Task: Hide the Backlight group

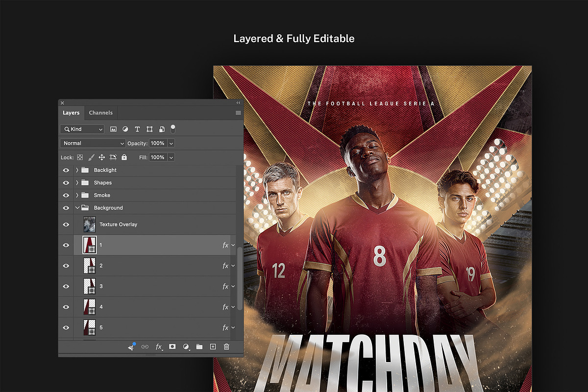Action: (66, 170)
